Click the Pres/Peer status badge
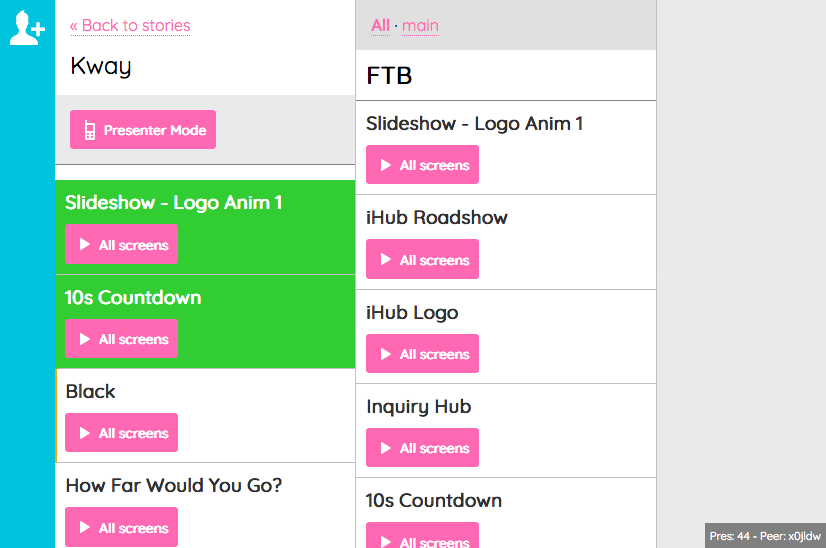826x548 pixels. tap(765, 536)
